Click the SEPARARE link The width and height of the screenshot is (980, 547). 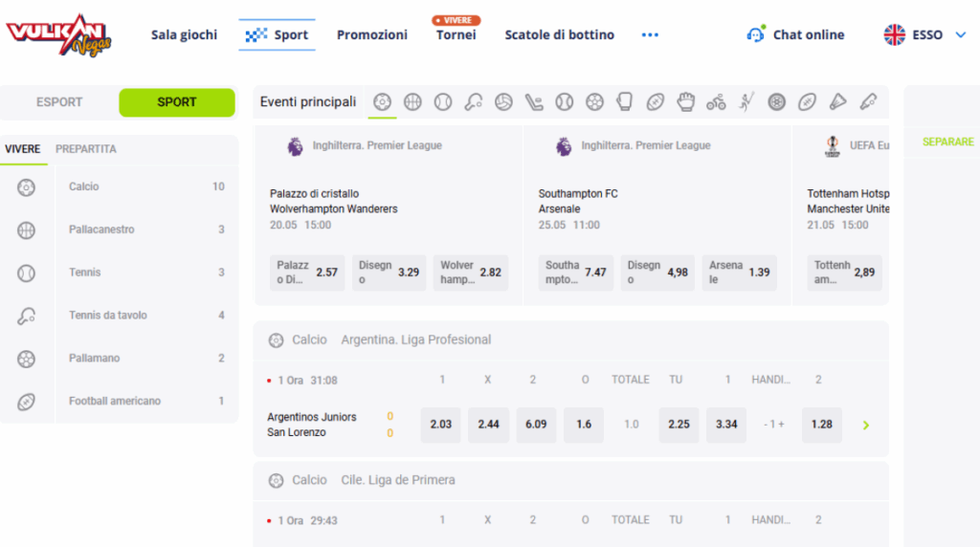(x=947, y=142)
